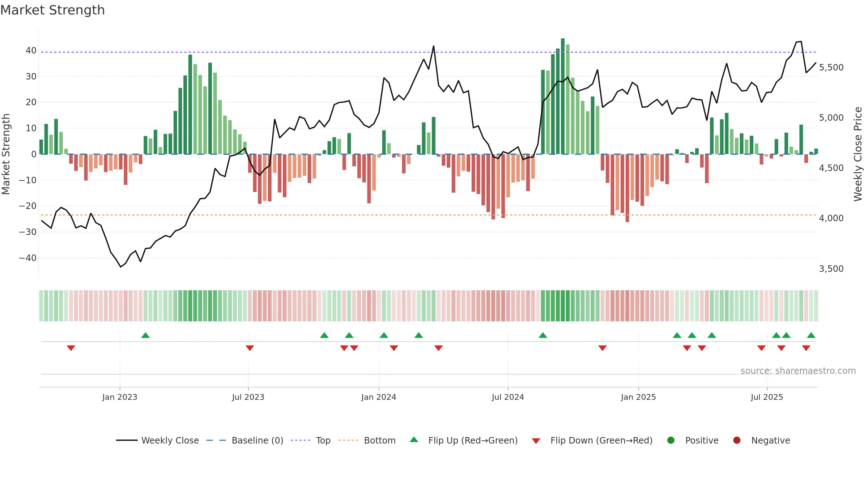Click the −20 strength axis value
The width and height of the screenshot is (868, 488).
[x=28, y=206]
